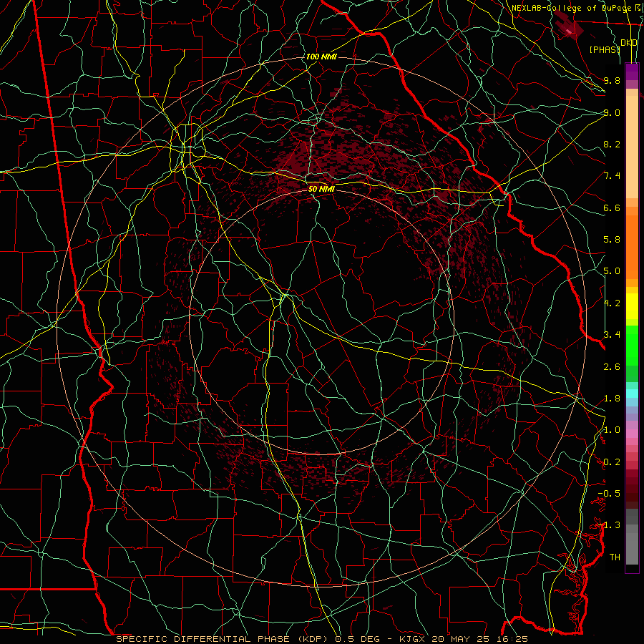Pick the orange segment of the color bar
The height and width of the screenshot is (644, 644).
pos(632,247)
